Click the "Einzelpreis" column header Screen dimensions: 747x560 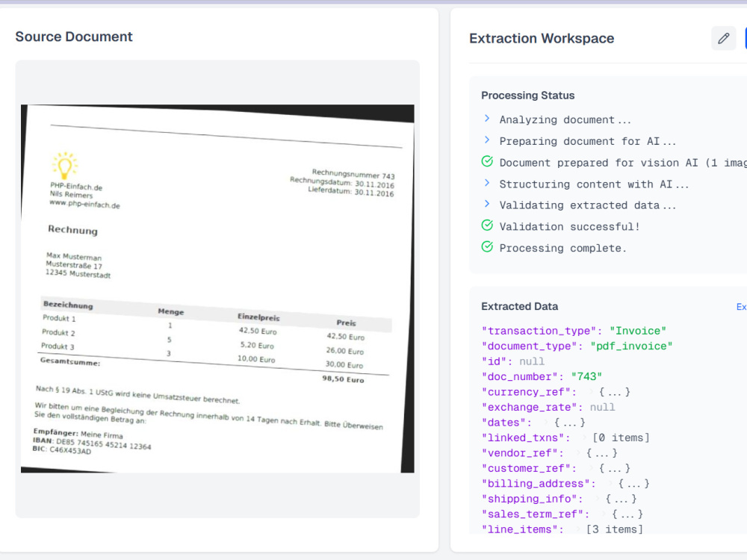pyautogui.click(x=258, y=317)
